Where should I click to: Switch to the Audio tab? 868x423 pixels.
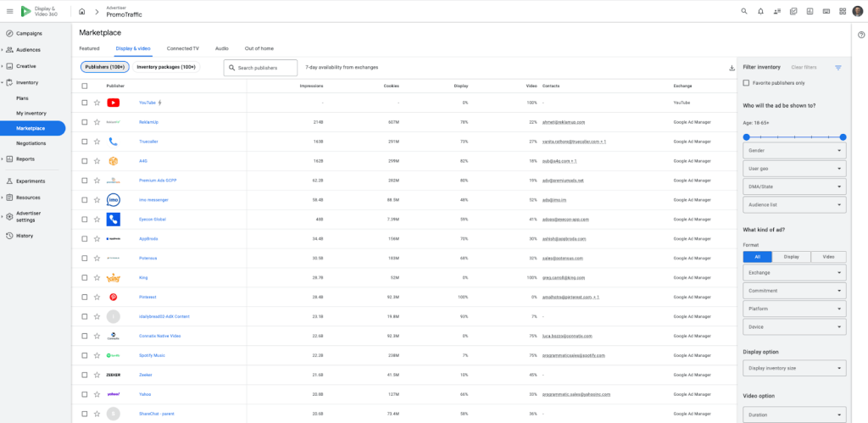(x=222, y=48)
